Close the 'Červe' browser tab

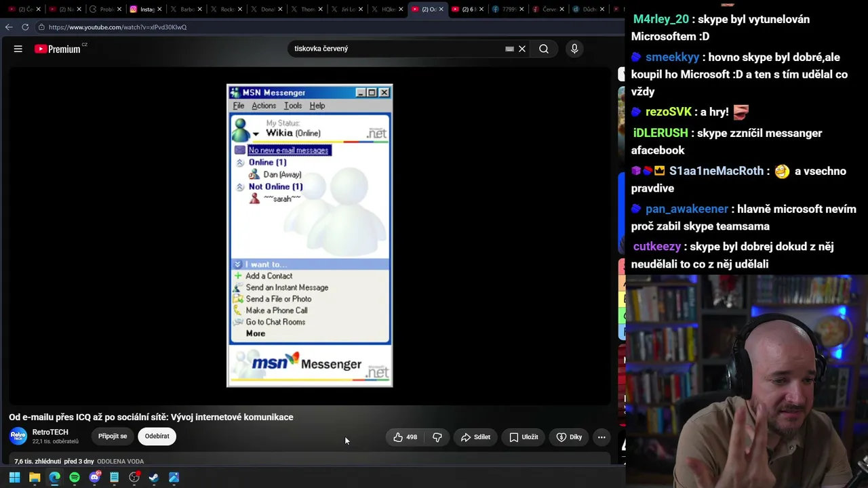pyautogui.click(x=561, y=9)
